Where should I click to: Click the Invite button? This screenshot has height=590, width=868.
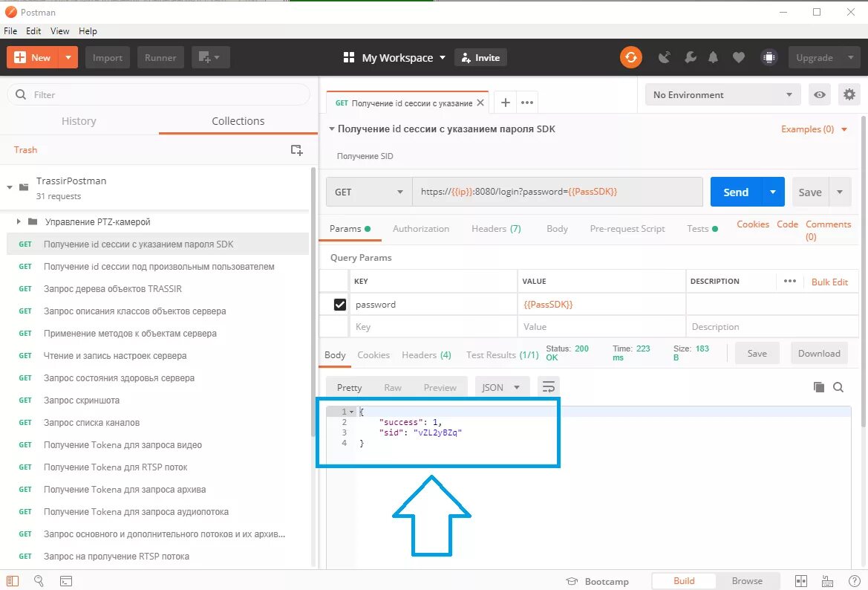coord(480,57)
